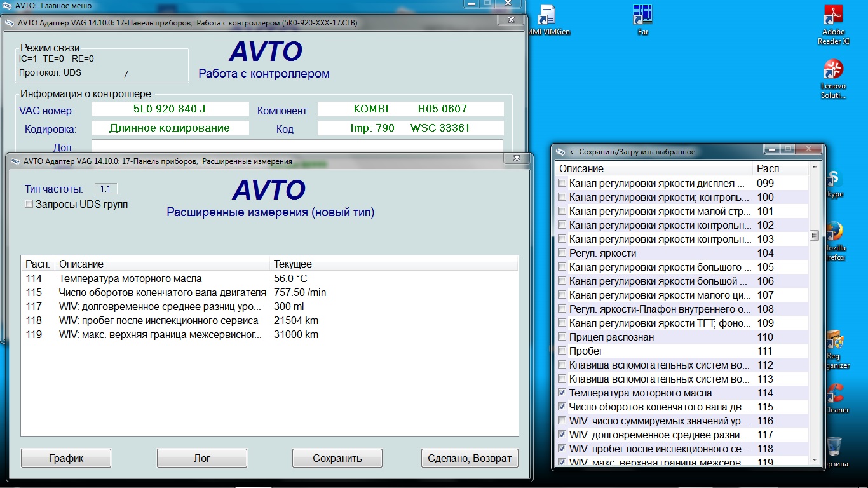Launch Mozilla Firefox from the desktop

[834, 232]
